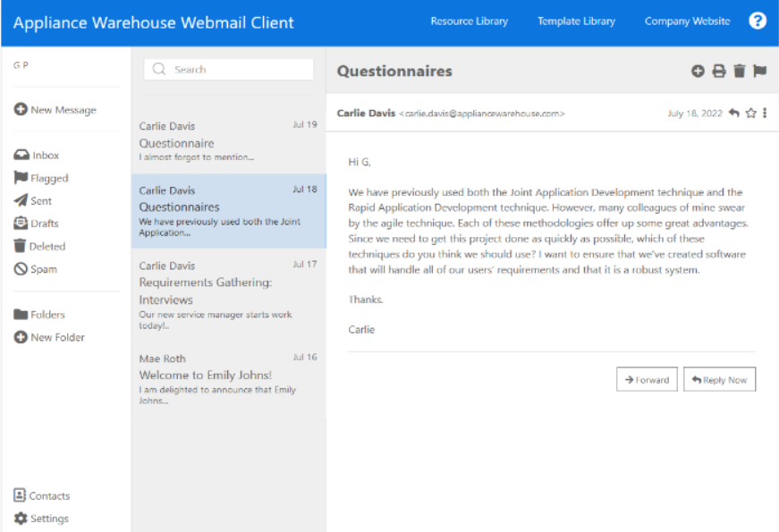779x532 pixels.
Task: Click the New Message plus icon
Action: (21, 109)
